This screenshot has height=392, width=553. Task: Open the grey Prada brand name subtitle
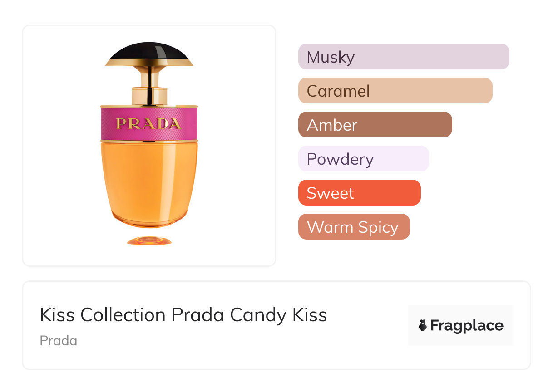[x=59, y=341]
